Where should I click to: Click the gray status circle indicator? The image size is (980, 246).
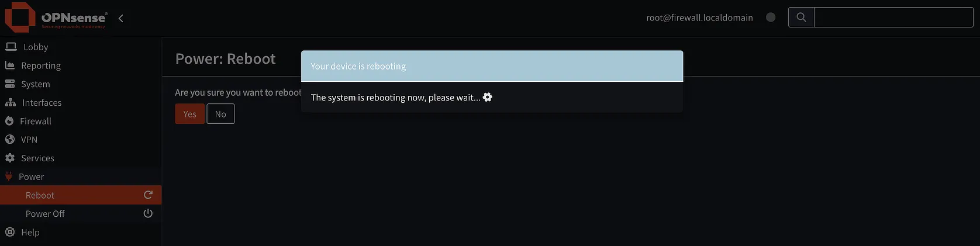(x=771, y=18)
